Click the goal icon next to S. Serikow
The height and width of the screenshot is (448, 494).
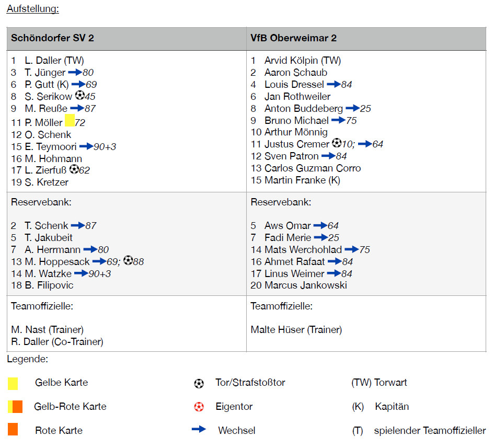79,96
